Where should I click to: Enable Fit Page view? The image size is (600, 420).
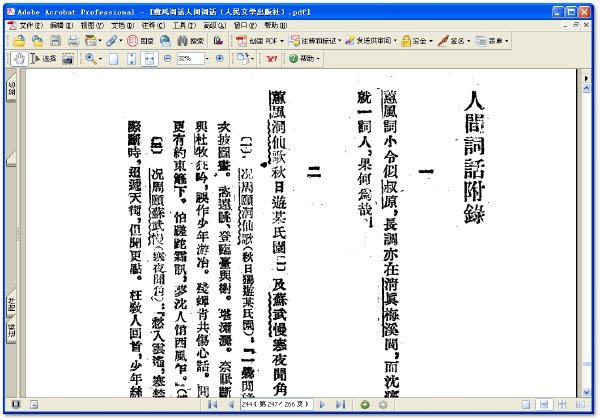tap(131, 59)
